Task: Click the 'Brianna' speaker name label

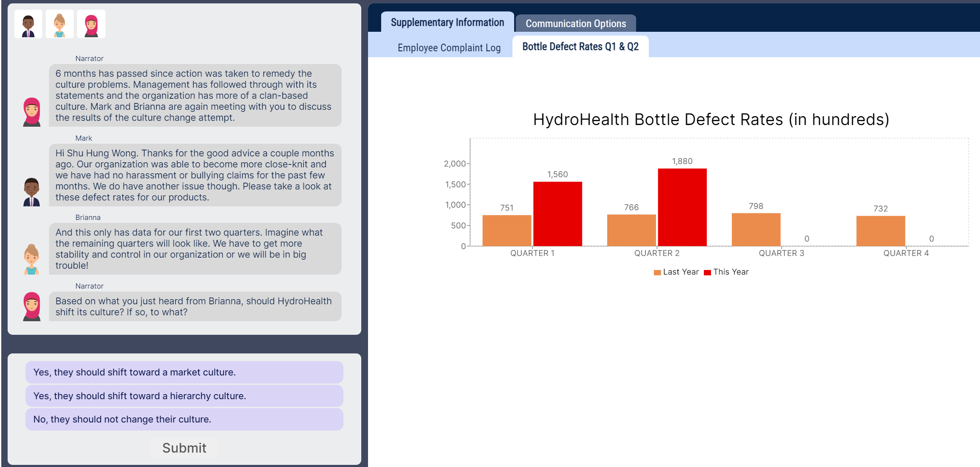Action: (88, 217)
